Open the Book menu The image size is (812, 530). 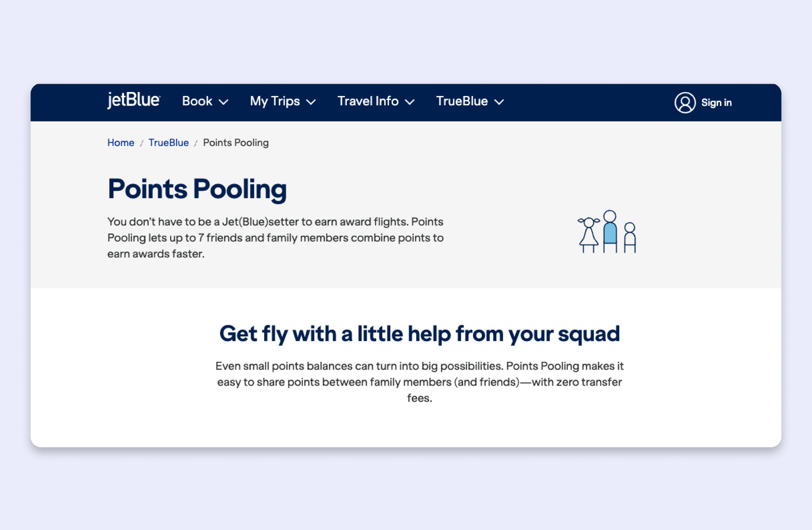205,101
